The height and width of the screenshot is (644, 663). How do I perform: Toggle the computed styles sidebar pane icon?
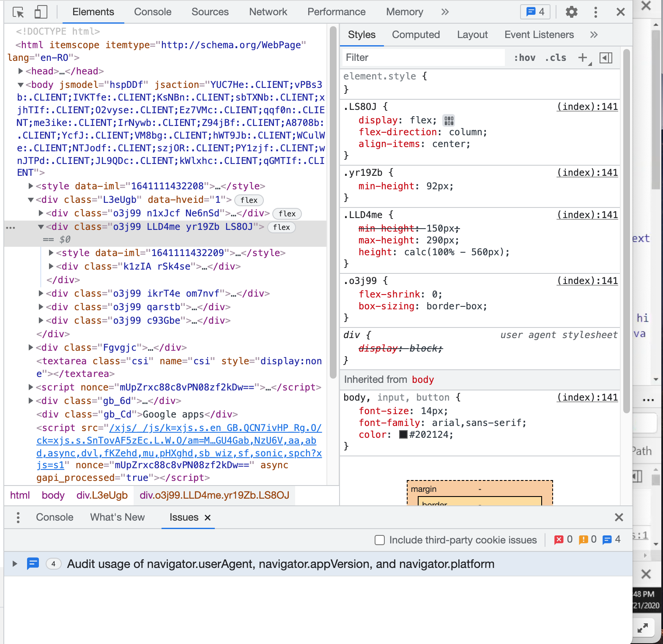coord(606,57)
